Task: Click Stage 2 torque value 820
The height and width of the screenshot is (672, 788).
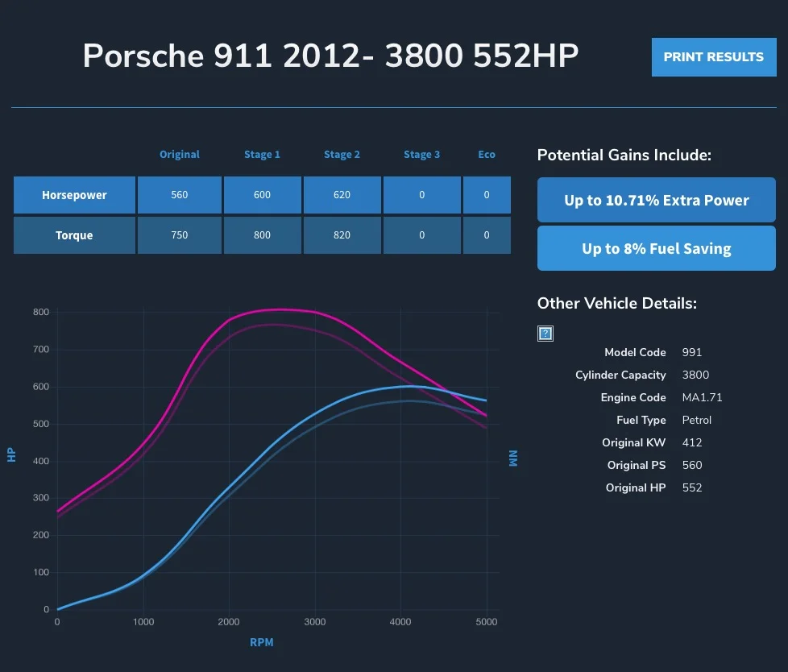Action: tap(342, 235)
